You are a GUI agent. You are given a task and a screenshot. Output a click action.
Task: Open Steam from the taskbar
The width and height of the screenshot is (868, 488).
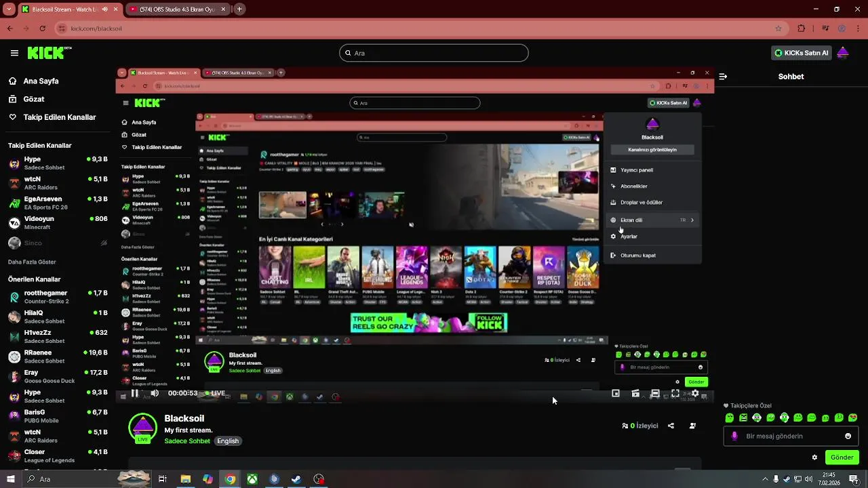click(296, 479)
